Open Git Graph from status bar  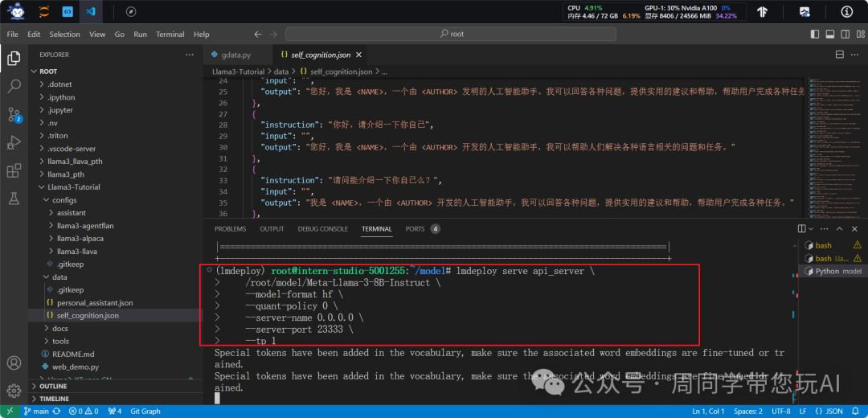tap(145, 412)
